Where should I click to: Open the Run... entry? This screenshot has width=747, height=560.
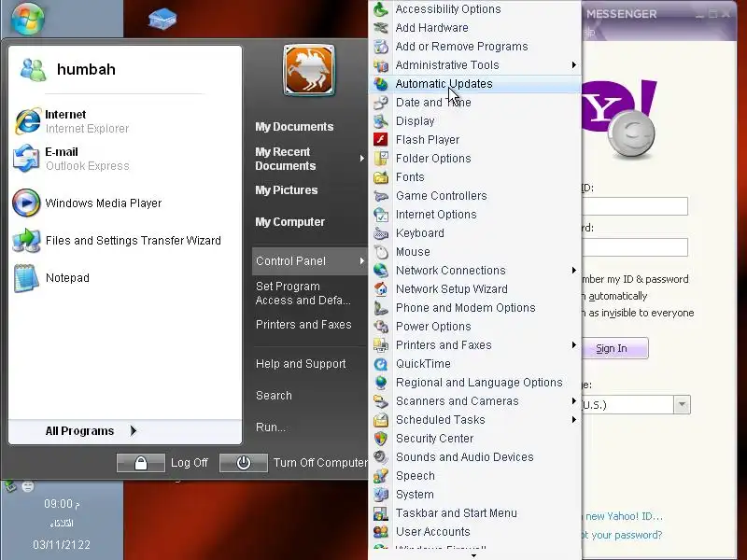pos(271,427)
